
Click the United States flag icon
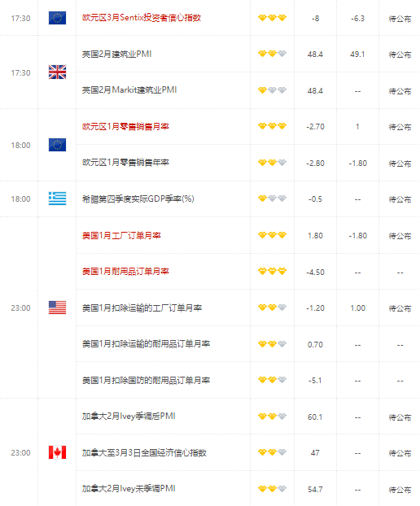[57, 308]
